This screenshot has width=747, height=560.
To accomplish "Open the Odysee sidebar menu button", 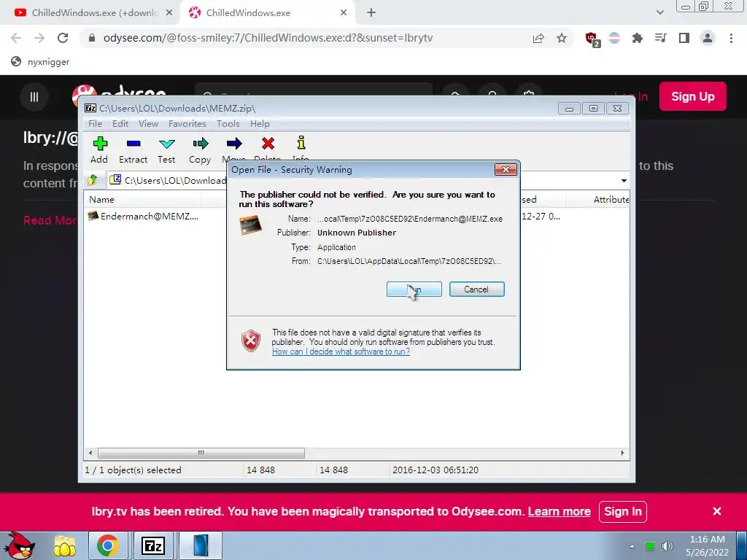I will tap(34, 97).
